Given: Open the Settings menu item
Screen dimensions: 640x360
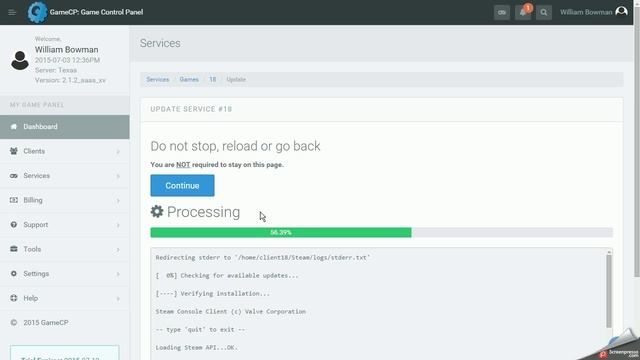Looking at the screenshot, I should click(x=64, y=273).
